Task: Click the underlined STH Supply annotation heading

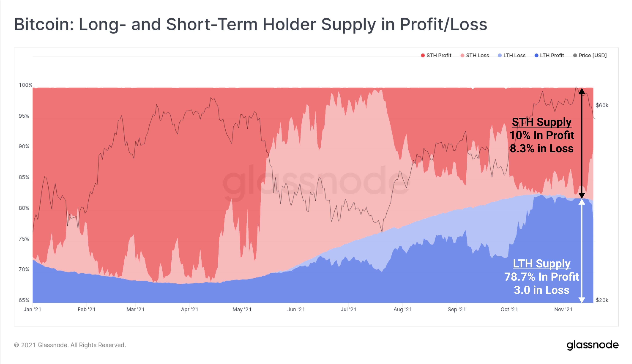Action: coord(541,122)
